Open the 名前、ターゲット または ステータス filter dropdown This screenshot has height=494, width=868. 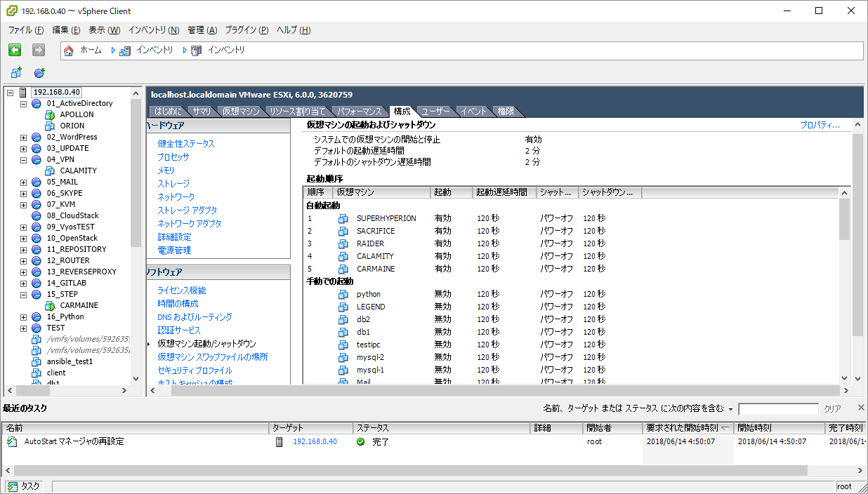(x=731, y=407)
